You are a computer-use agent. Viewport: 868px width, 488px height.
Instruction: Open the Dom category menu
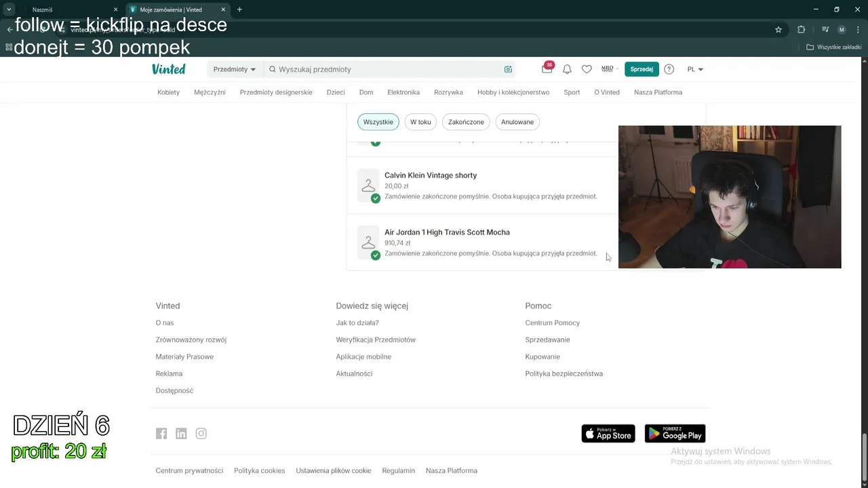366,92
